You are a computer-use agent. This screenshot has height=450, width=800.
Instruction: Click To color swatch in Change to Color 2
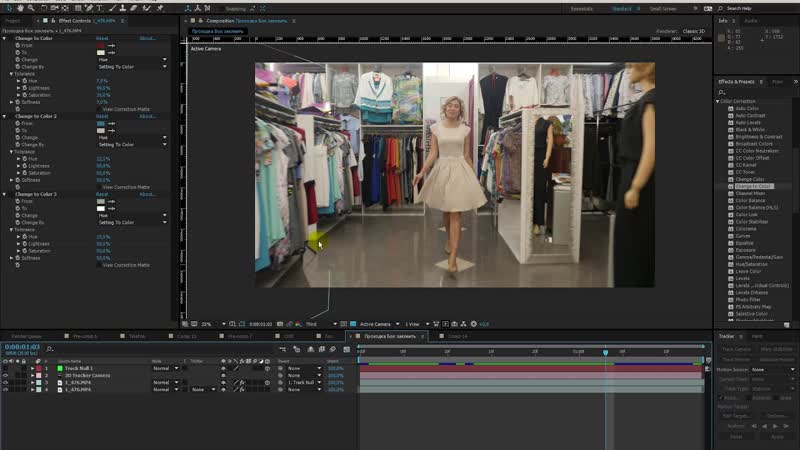(x=101, y=131)
